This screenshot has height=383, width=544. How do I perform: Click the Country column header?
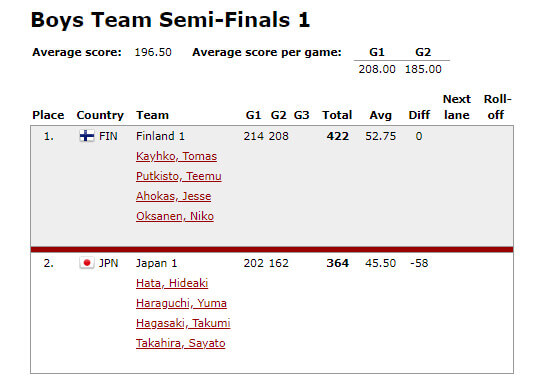pos(100,115)
